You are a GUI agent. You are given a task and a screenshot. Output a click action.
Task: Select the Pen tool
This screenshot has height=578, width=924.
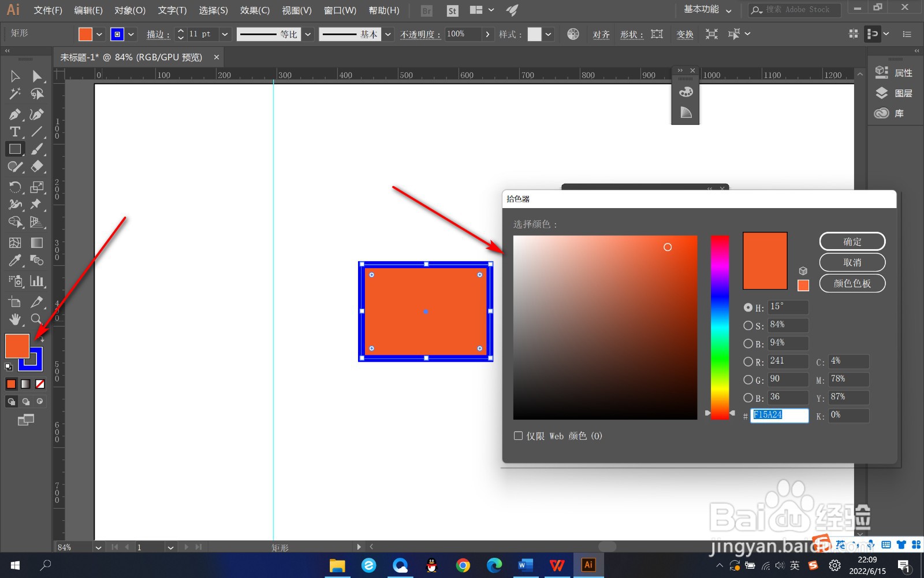15,114
